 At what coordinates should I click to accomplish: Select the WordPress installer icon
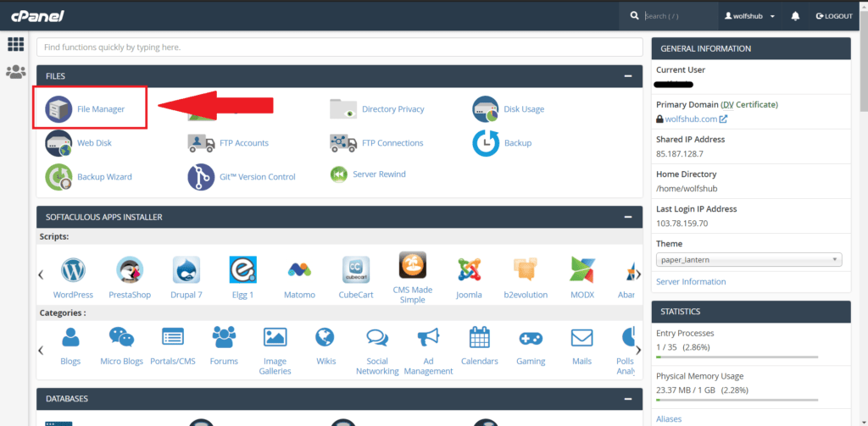[x=73, y=271]
